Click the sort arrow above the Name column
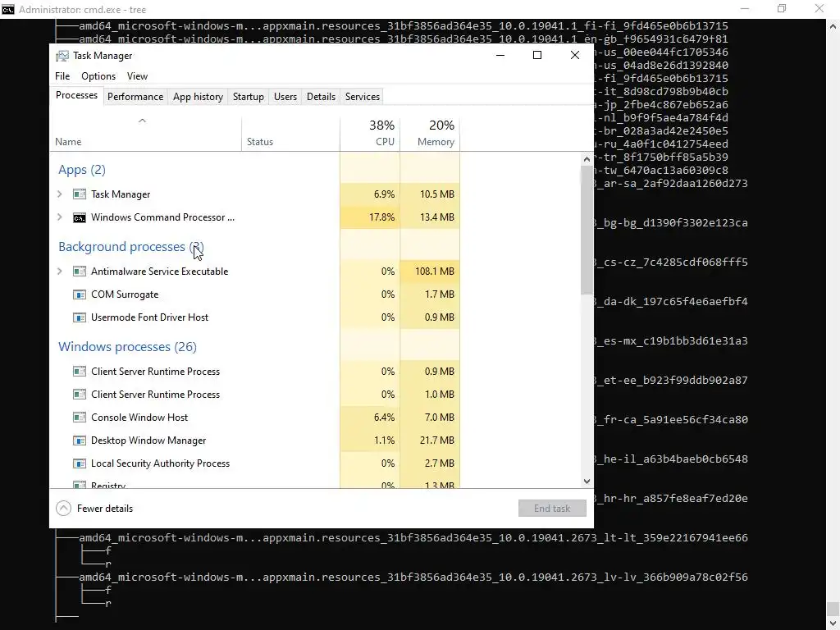 tap(142, 121)
